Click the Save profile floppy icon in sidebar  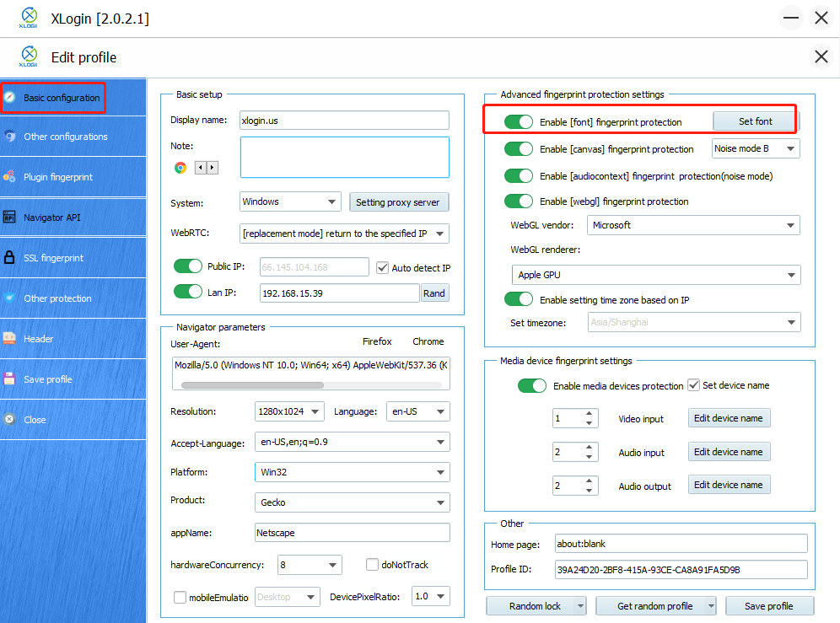click(x=9, y=379)
